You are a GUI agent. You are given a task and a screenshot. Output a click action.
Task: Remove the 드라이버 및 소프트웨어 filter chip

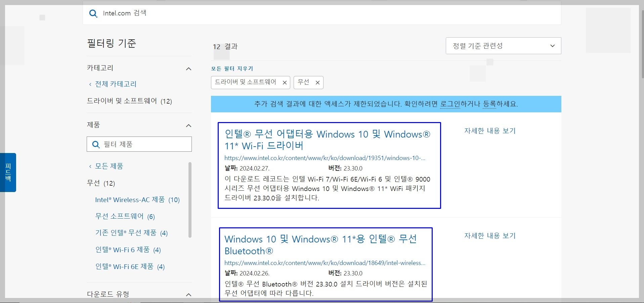click(285, 83)
